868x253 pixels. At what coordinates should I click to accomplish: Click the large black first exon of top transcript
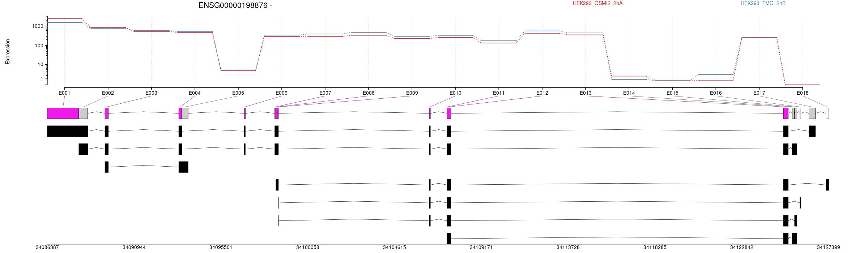coord(67,131)
